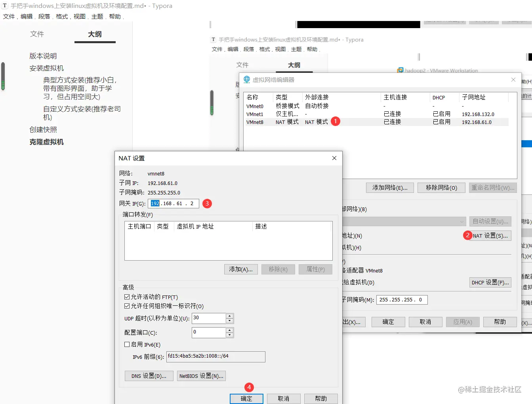Screen dimensions: 532x404
Task: Open DHCP Settings in the Virtual Network Editor
Action: coord(490,282)
